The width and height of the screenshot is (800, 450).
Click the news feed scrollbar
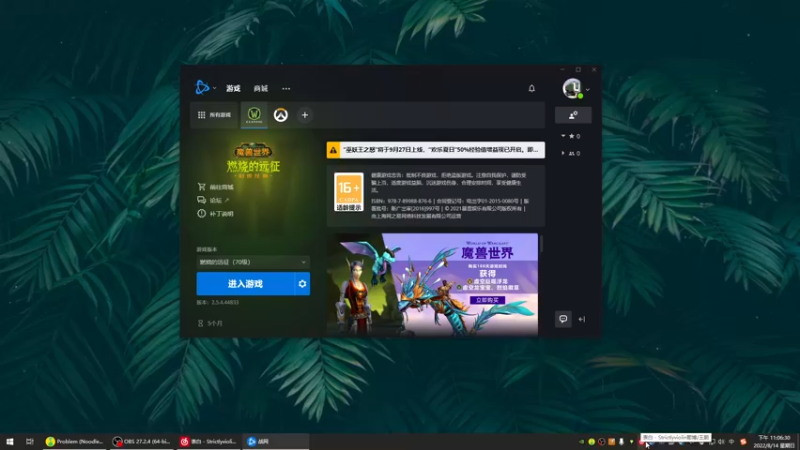click(541, 243)
